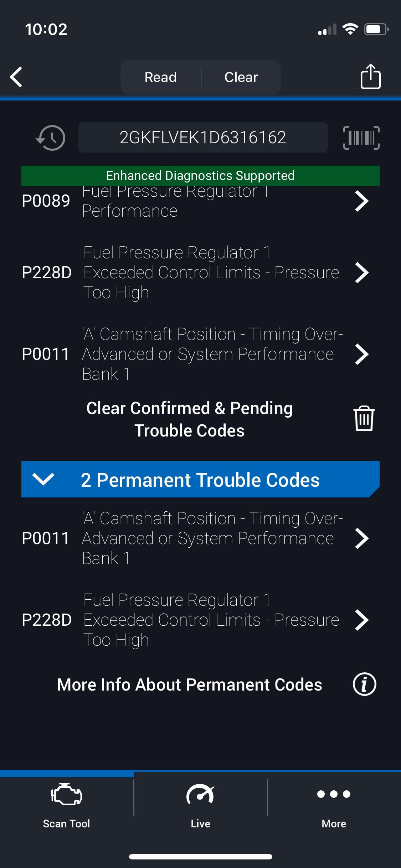
Task: Open the first P228D code chevron
Action: (361, 273)
